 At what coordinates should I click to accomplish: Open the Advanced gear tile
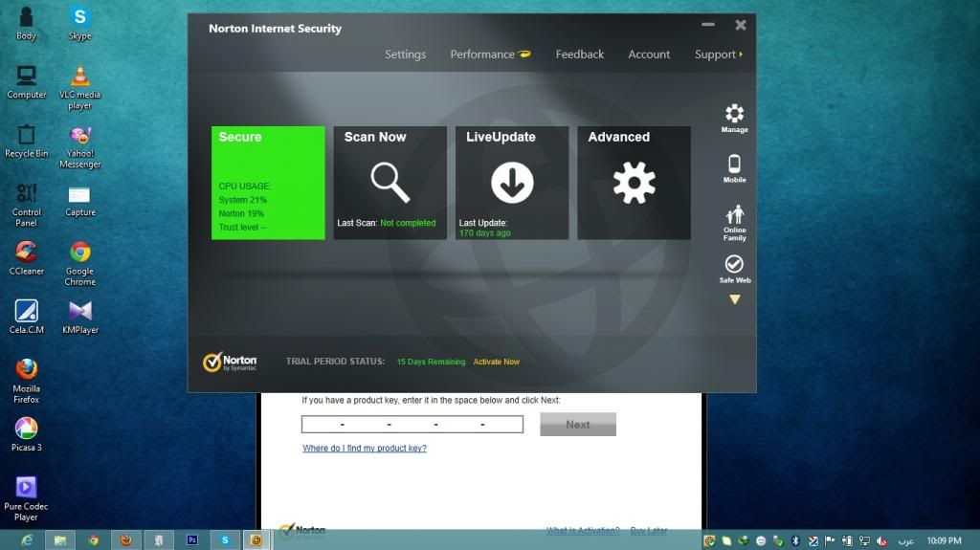[634, 183]
